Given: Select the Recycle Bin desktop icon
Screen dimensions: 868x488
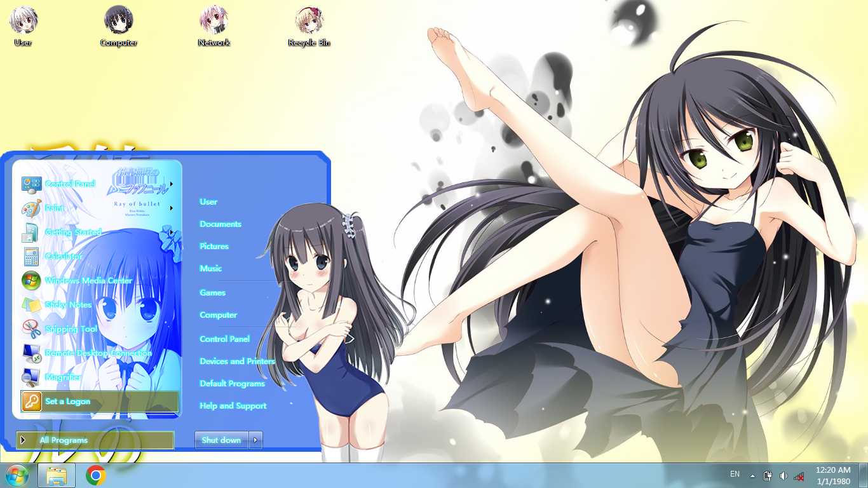Looking at the screenshot, I should (x=309, y=27).
